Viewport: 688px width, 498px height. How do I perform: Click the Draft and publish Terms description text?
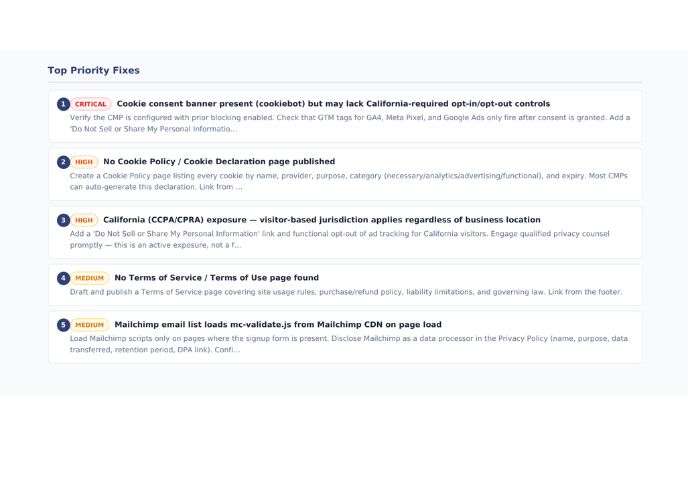[x=346, y=292]
